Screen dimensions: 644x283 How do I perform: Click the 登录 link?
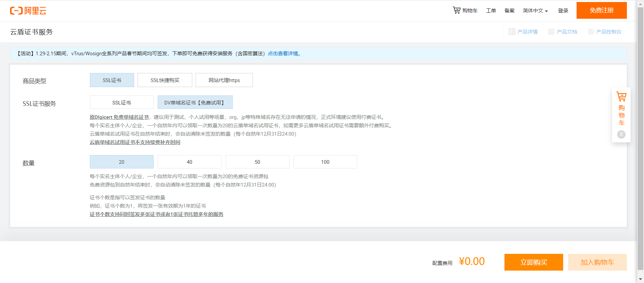[x=563, y=10]
